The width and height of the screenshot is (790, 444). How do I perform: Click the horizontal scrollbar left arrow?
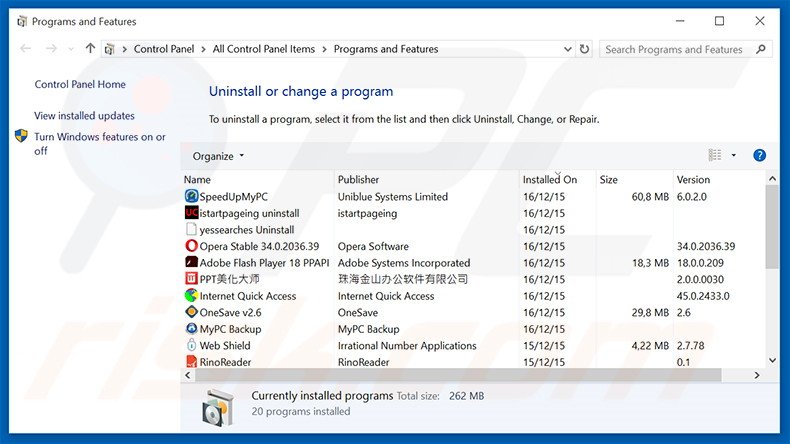(x=188, y=375)
